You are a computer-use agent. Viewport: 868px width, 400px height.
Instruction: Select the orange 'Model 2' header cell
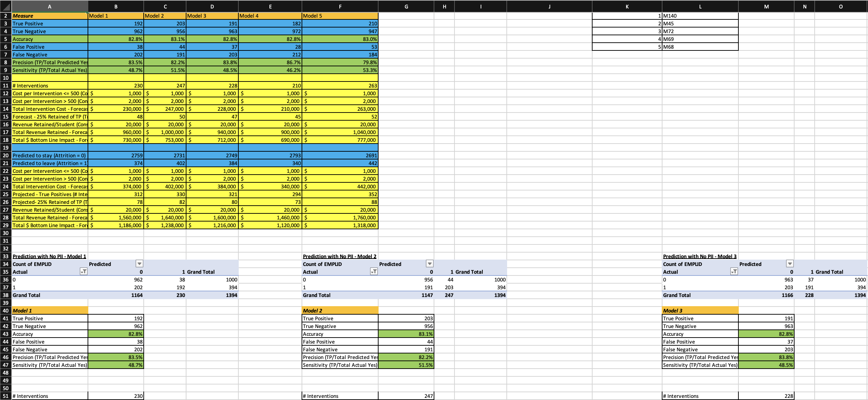(340, 311)
